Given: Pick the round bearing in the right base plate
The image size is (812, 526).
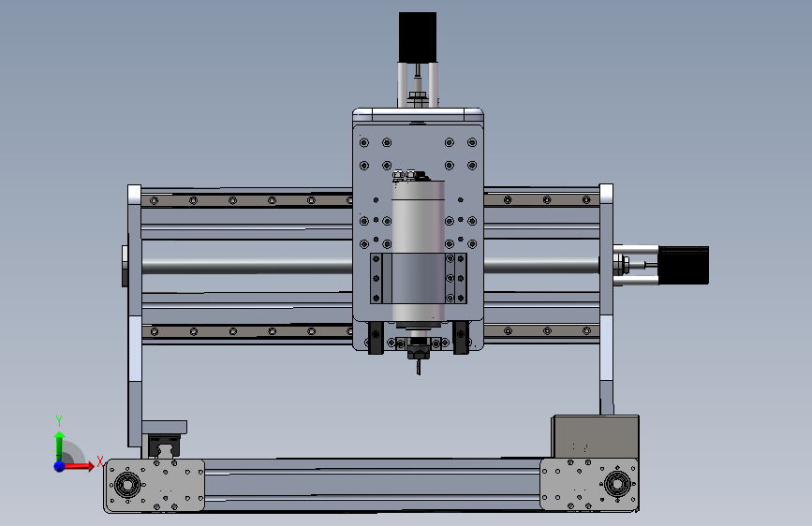Looking at the screenshot, I should [617, 485].
